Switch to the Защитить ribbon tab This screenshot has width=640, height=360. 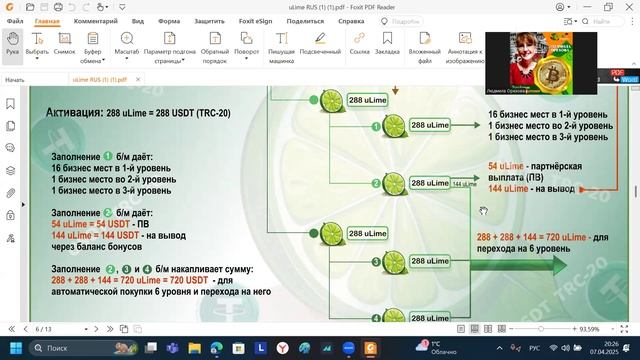(209, 21)
